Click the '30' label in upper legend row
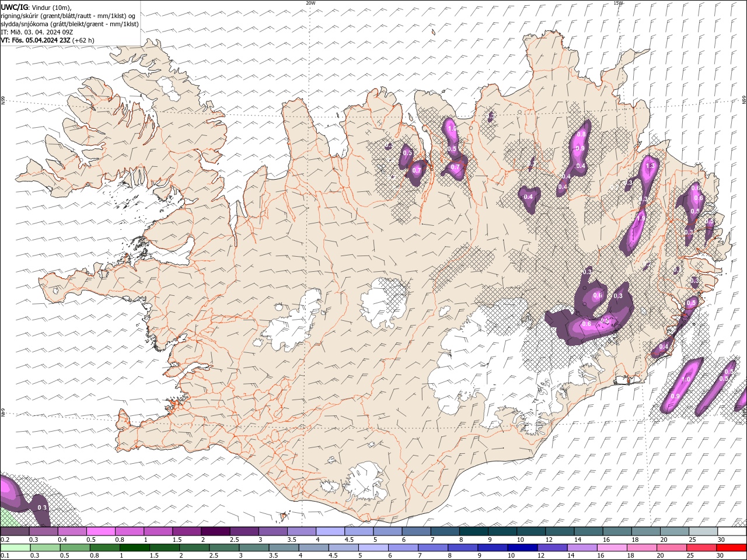The width and height of the screenshot is (747, 560). click(721, 540)
